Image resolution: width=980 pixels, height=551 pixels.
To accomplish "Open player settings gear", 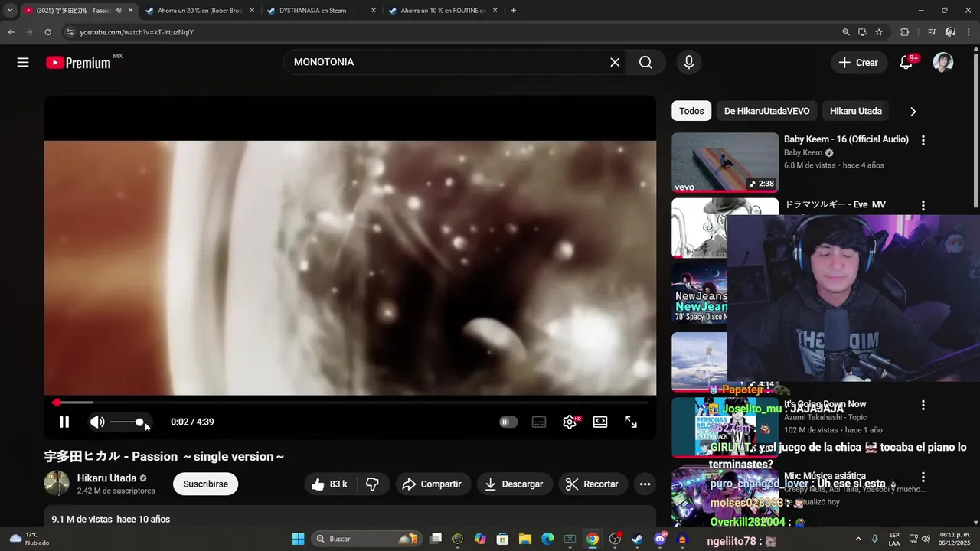I will 570,422.
